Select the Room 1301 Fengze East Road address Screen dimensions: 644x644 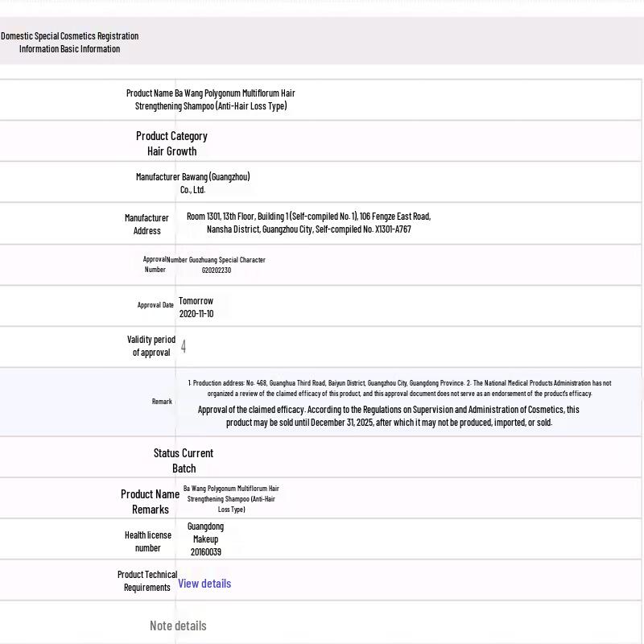pos(308,222)
